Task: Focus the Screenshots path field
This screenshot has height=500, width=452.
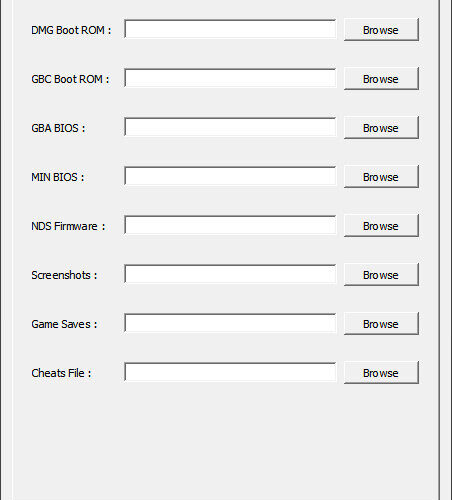Action: [230, 274]
